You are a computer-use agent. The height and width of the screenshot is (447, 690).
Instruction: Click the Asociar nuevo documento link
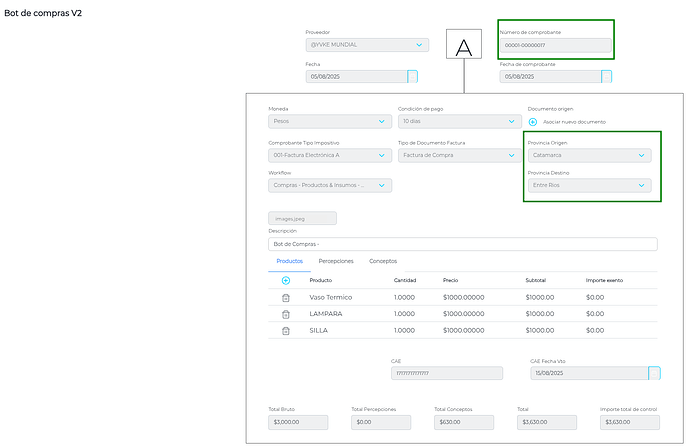[575, 122]
